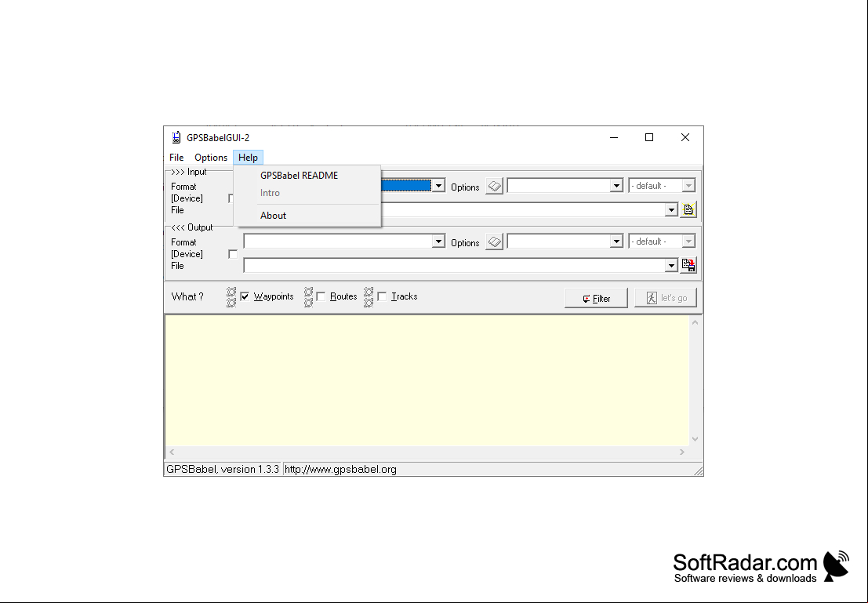Open the Input Options combo box
The height and width of the screenshot is (603, 868).
coord(565,186)
